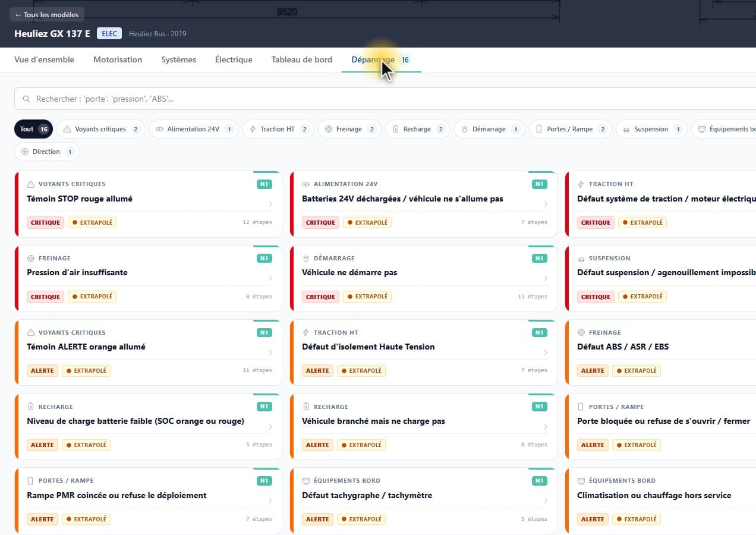The image size is (756, 535).
Task: Expand Témoin STOP rouge card via chevron
Action: point(270,204)
